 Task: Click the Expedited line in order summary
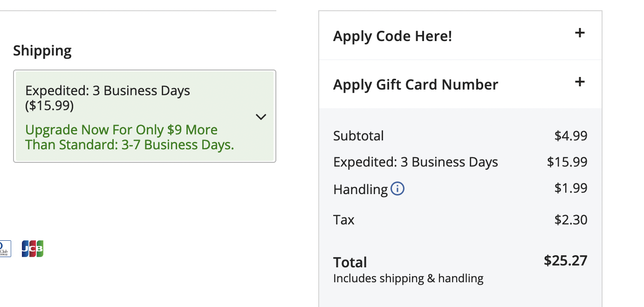pyautogui.click(x=415, y=162)
